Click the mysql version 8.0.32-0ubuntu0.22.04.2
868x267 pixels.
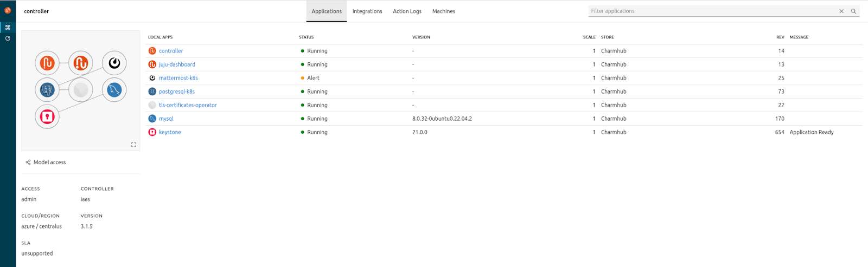pos(442,119)
